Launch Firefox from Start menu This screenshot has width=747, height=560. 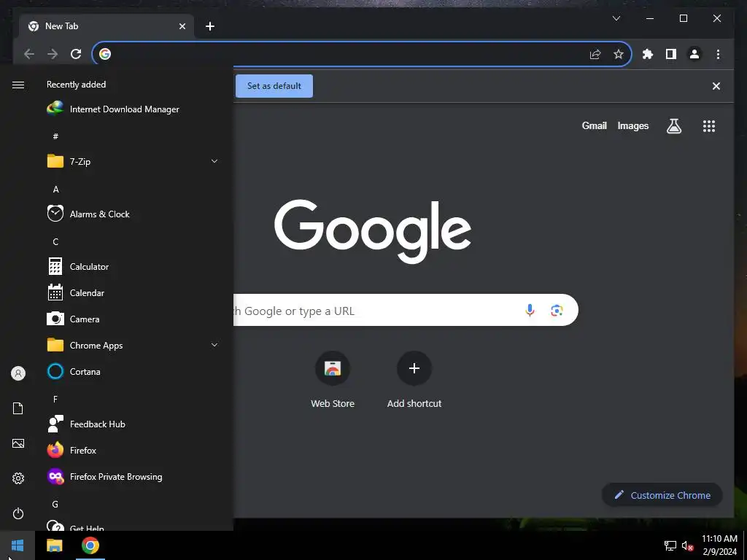tap(133, 450)
